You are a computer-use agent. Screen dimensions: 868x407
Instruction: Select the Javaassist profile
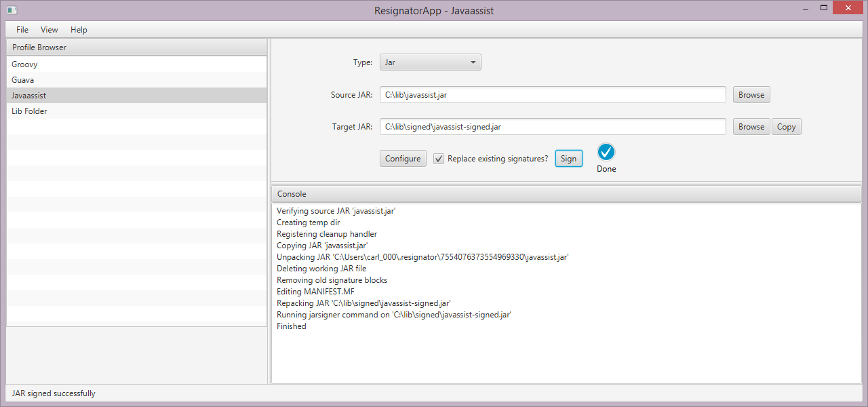(136, 96)
